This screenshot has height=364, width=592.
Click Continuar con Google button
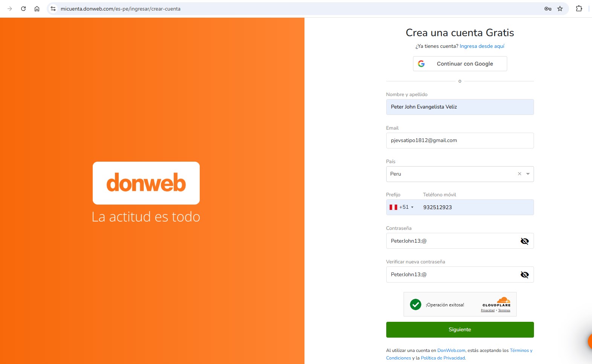[x=460, y=64]
